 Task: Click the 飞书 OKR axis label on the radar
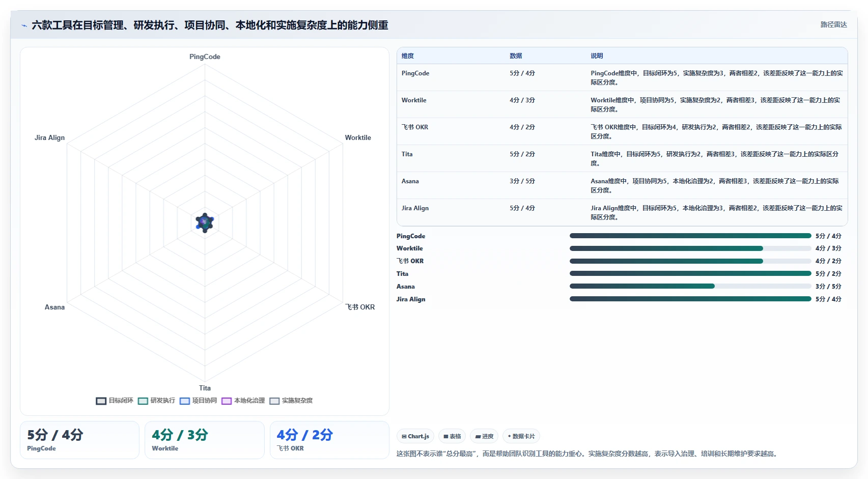[x=360, y=307]
